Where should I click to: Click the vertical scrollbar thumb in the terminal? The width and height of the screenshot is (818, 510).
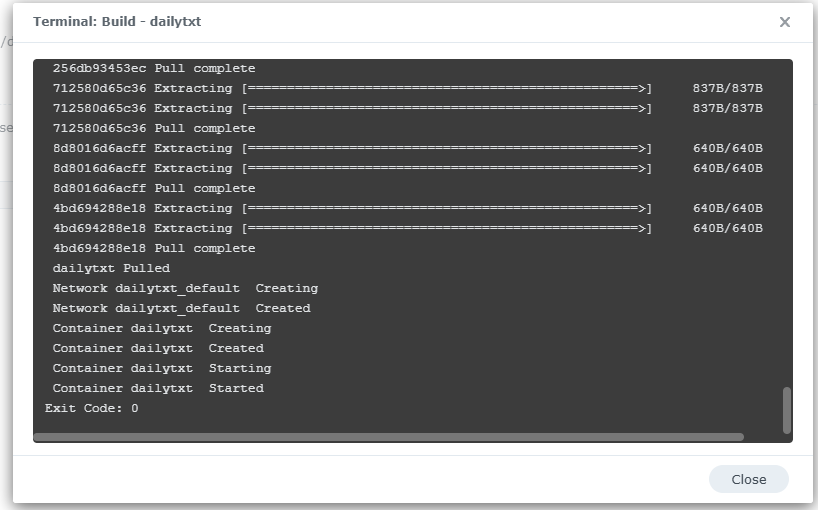786,408
